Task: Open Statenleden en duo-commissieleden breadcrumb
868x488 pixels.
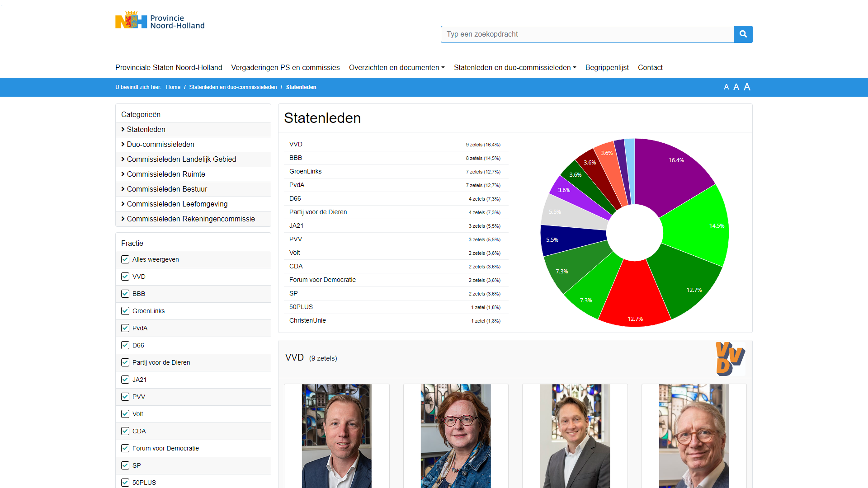Action: tap(233, 87)
